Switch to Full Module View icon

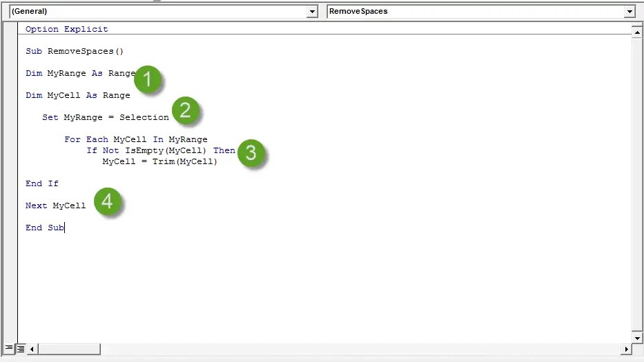(x=21, y=349)
